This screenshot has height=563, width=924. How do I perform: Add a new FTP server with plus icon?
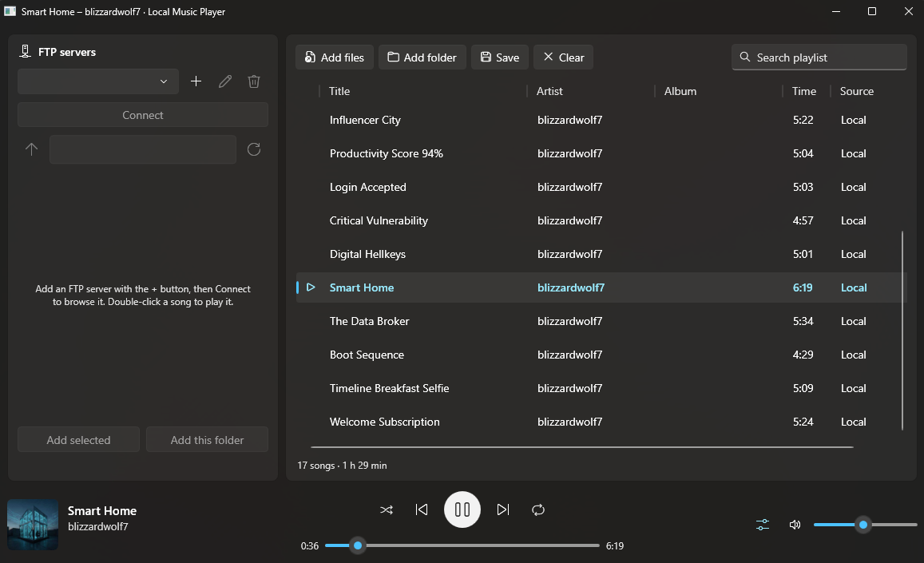click(x=196, y=81)
